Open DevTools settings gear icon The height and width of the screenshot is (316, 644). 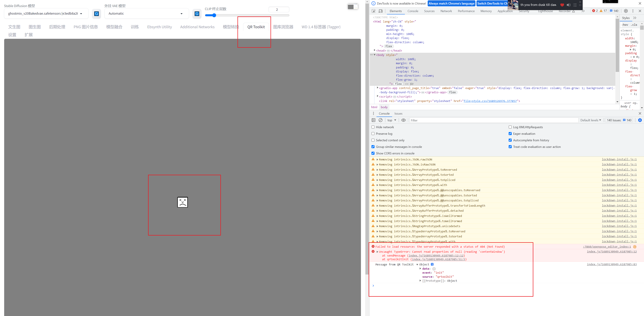pos(626,11)
